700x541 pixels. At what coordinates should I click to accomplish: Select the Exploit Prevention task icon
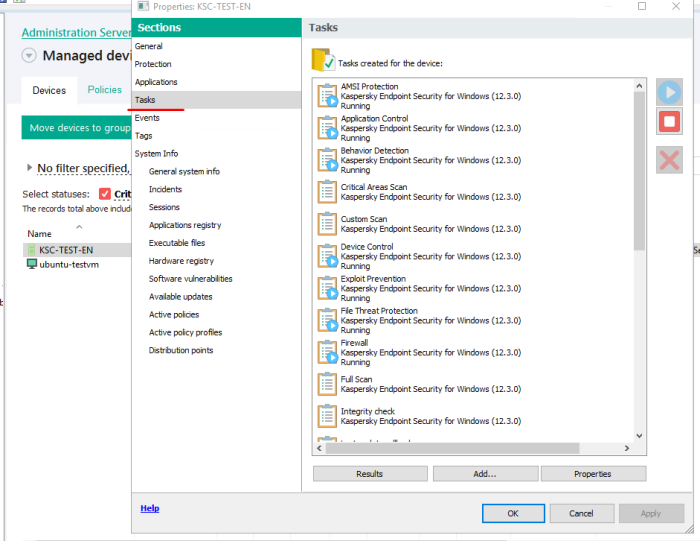328,288
